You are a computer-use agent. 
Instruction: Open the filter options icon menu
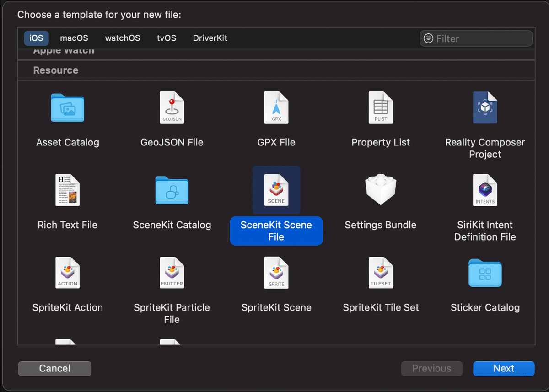pos(428,39)
